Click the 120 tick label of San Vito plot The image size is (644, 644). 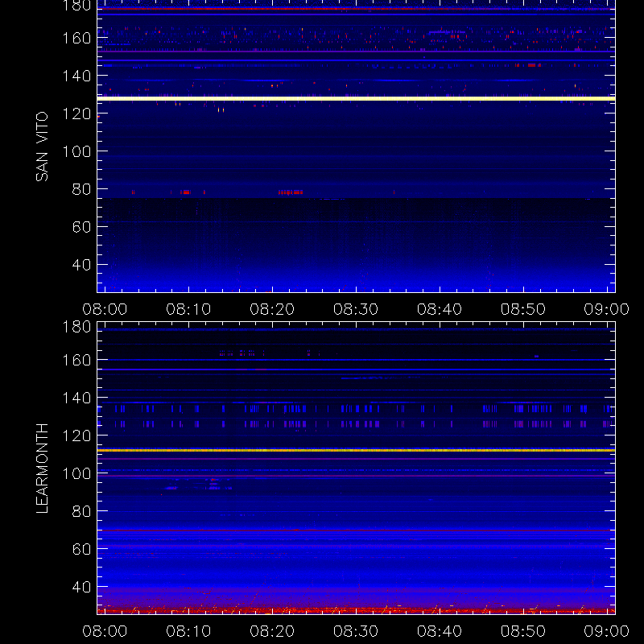(76, 114)
